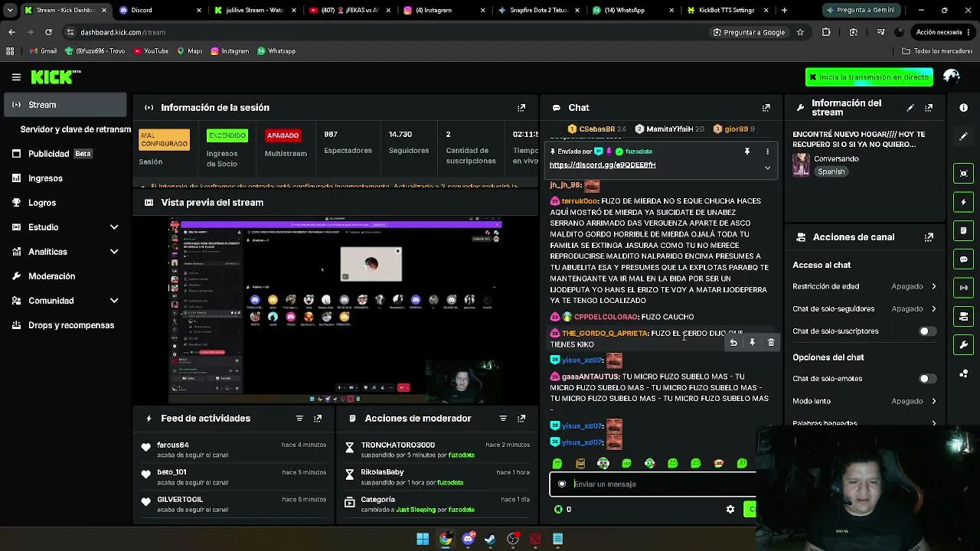Image resolution: width=980 pixels, height=551 pixels.
Task: Reply to the hovered chat message
Action: pyautogui.click(x=733, y=343)
